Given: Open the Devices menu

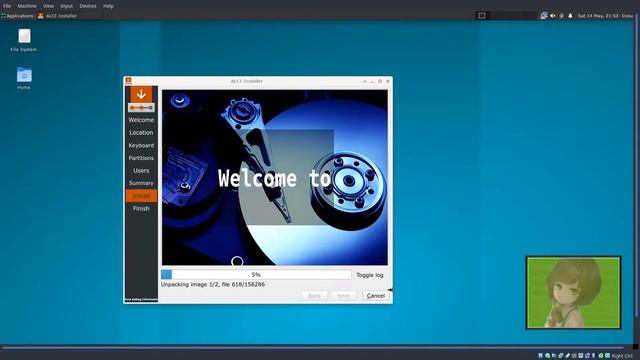Looking at the screenshot, I should tap(88, 6).
